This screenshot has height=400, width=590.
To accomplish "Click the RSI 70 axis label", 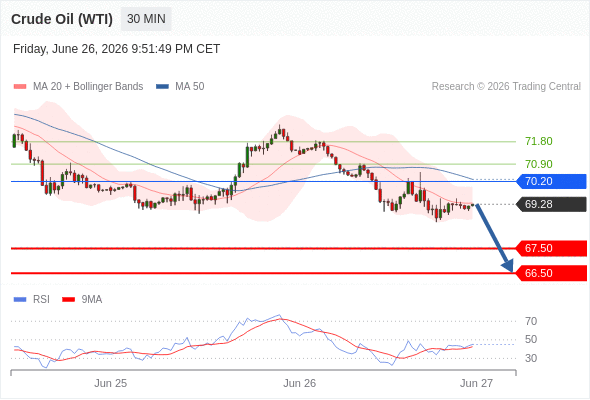I will [531, 321].
